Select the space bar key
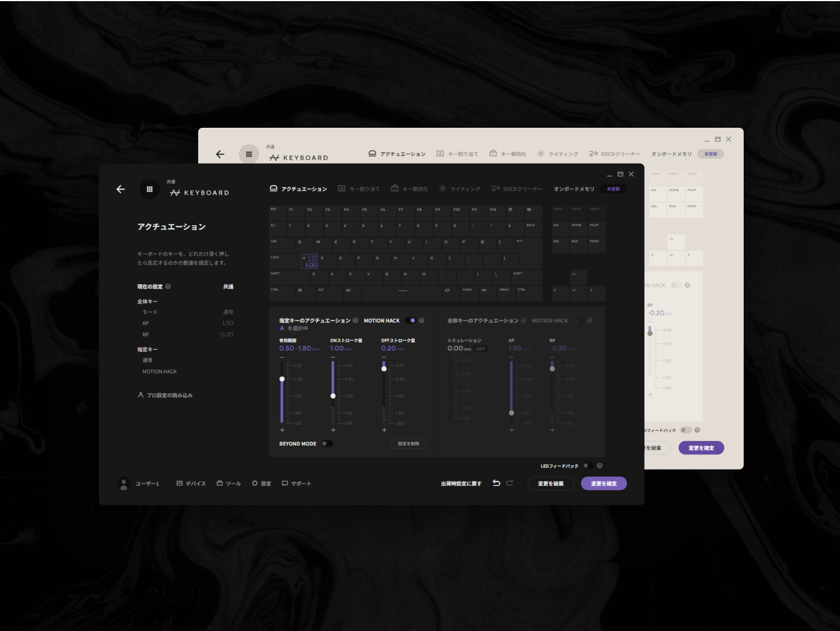840x631 pixels. (x=402, y=294)
